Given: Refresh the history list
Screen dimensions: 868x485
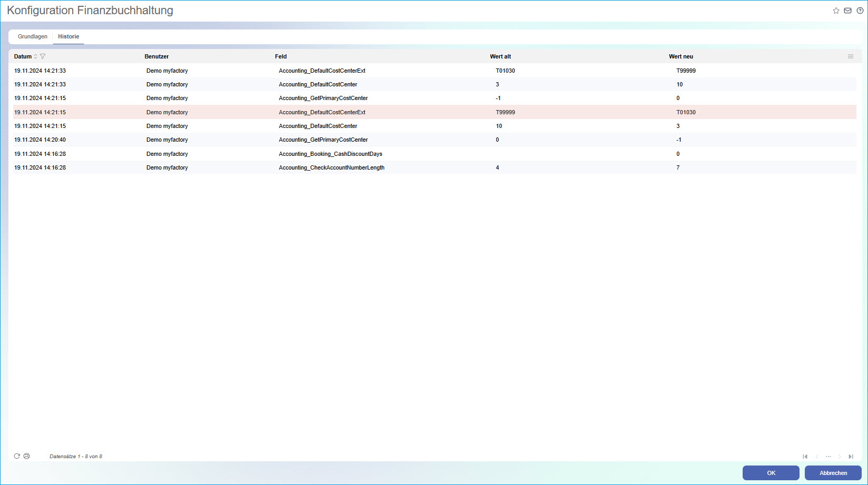Looking at the screenshot, I should (x=17, y=456).
